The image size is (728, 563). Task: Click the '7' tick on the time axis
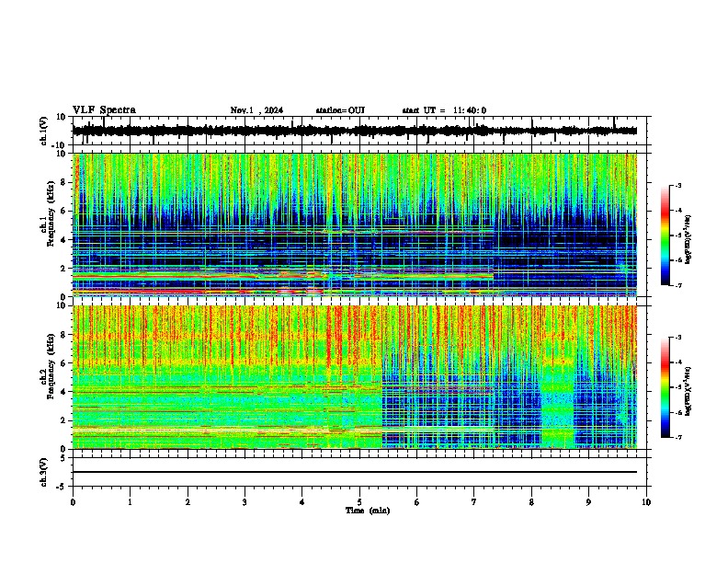pos(474,502)
